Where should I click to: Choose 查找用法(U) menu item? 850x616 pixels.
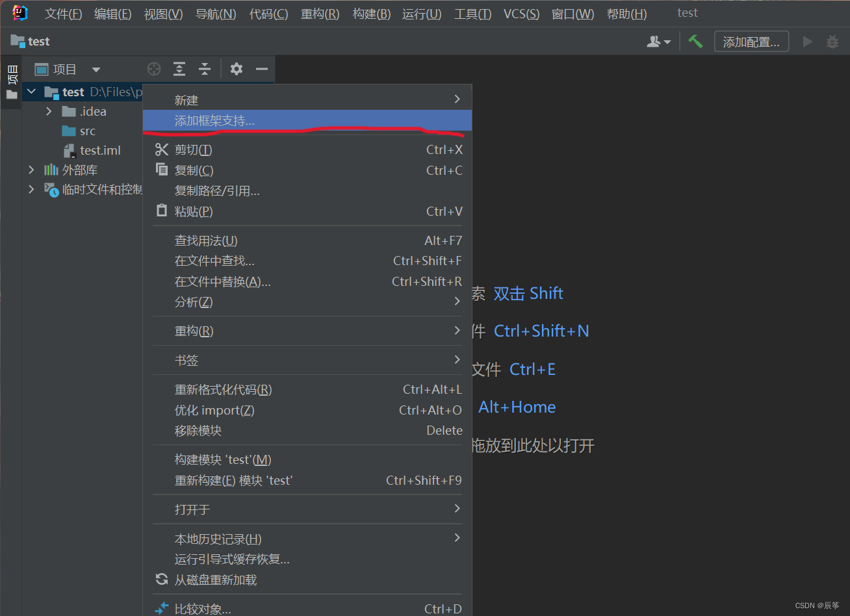[x=307, y=240]
